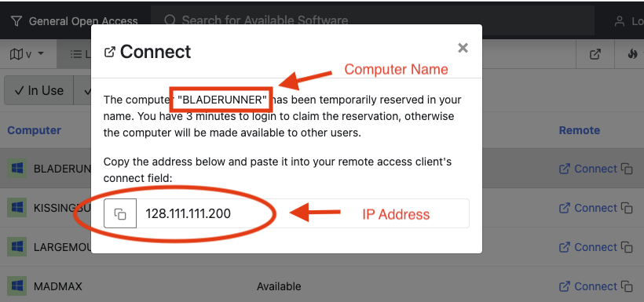Image resolution: width=644 pixels, height=302 pixels.
Task: Open the General Open Access filter
Action: click(x=75, y=21)
